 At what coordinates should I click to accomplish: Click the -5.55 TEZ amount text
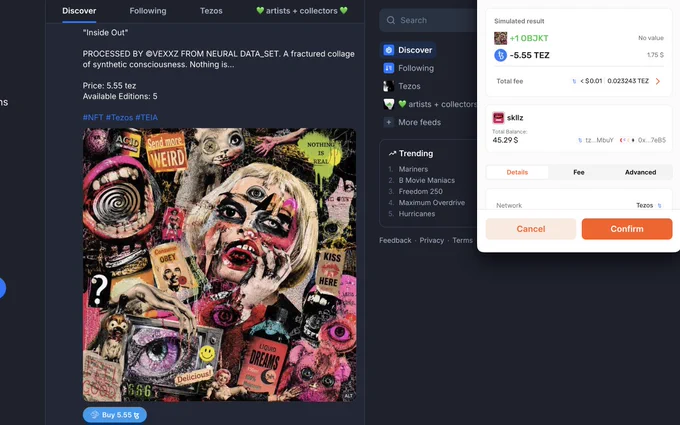[x=530, y=55]
